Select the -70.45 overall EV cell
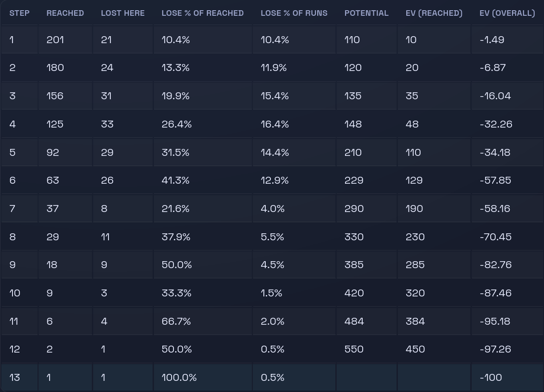The image size is (544, 392). [x=495, y=237]
